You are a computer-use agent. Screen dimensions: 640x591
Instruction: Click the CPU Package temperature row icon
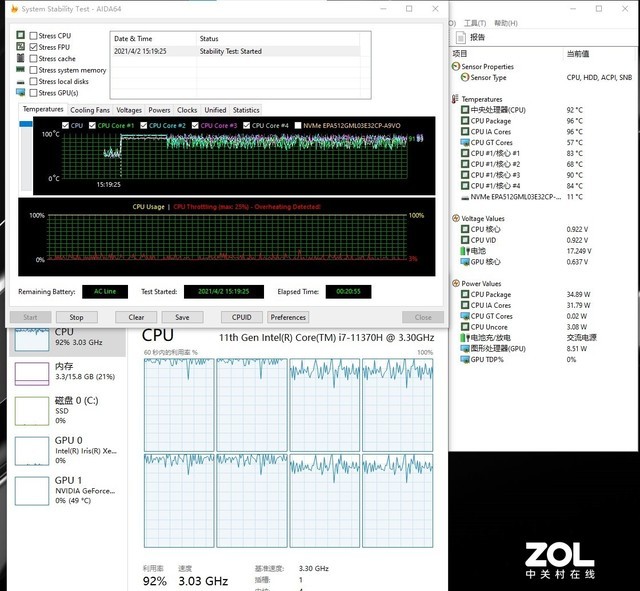pyautogui.click(x=465, y=121)
